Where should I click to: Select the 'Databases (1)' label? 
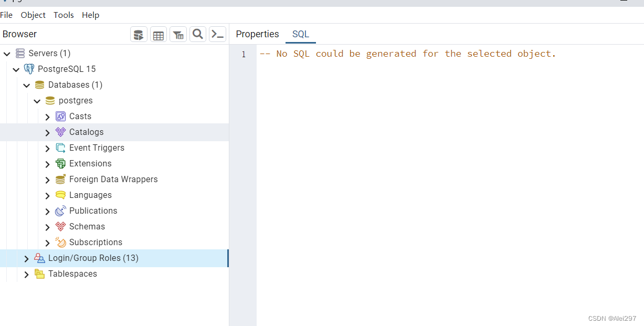75,85
